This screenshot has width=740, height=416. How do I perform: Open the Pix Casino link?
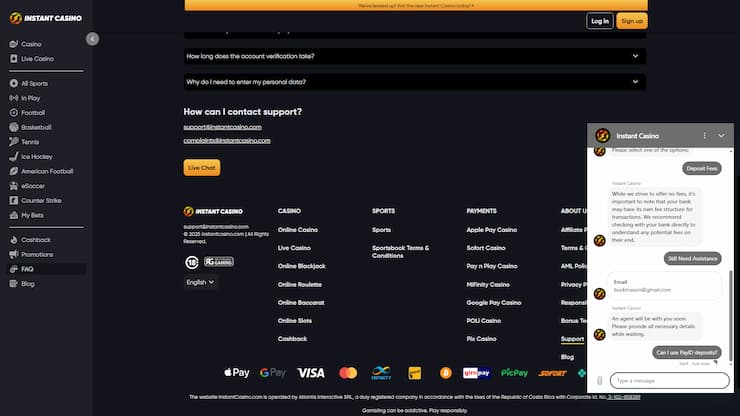[481, 339]
